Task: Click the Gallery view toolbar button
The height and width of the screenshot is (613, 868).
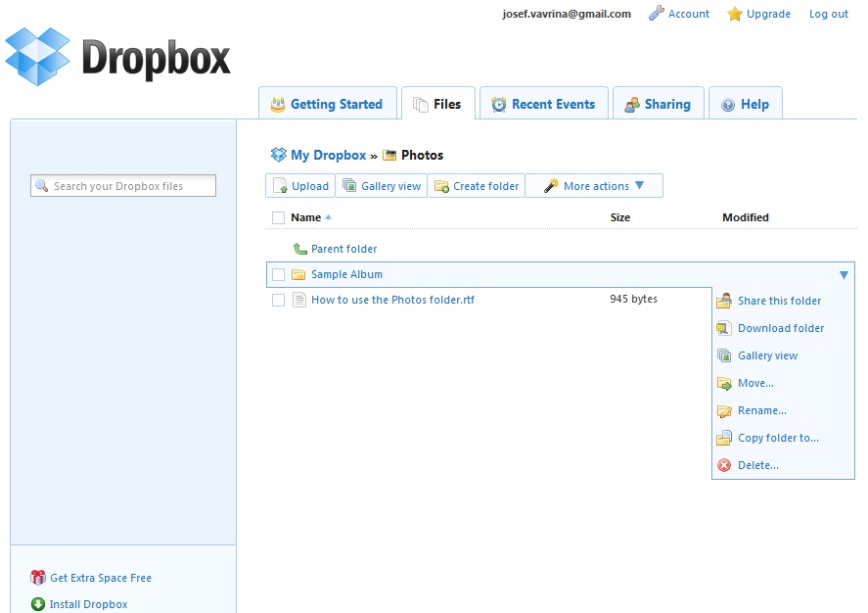Action: coord(382,185)
